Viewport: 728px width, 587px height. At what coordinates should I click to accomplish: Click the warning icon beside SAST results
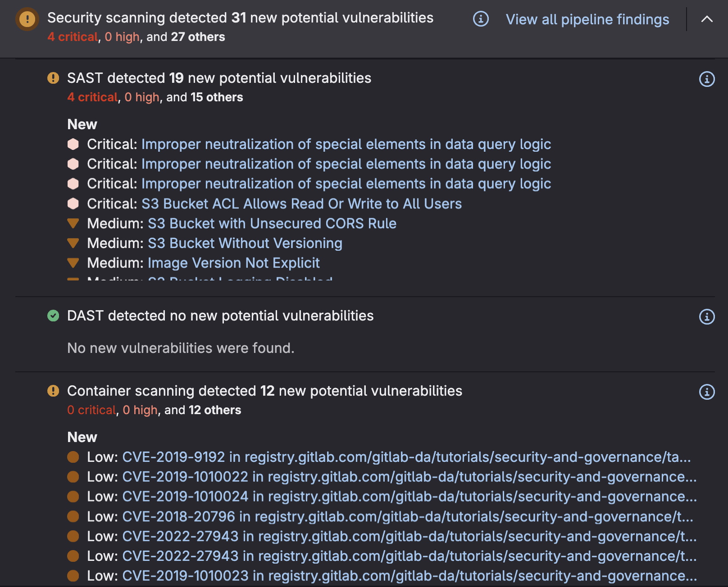[53, 78]
